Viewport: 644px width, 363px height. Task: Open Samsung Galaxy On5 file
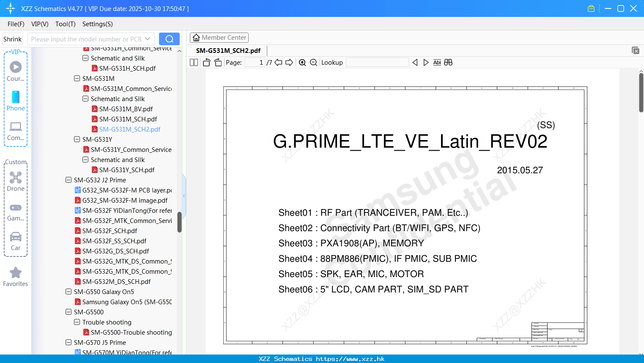tap(127, 302)
